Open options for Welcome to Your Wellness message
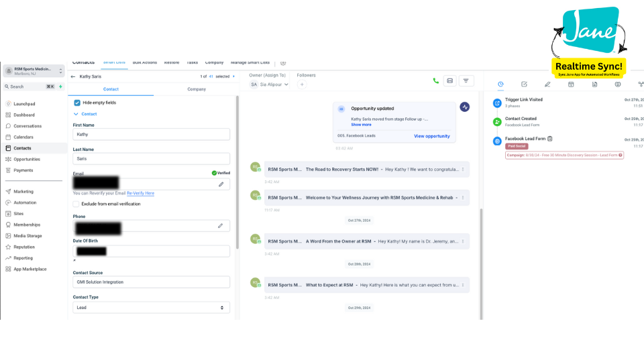The width and height of the screenshot is (644, 362). [x=463, y=198]
